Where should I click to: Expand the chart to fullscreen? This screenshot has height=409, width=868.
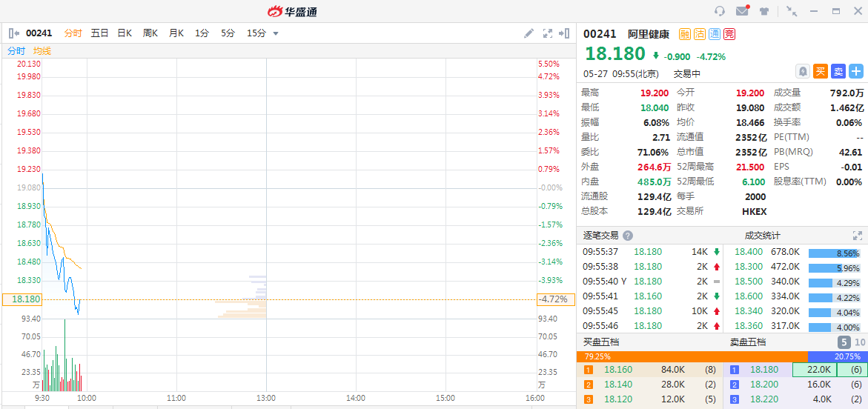point(549,33)
